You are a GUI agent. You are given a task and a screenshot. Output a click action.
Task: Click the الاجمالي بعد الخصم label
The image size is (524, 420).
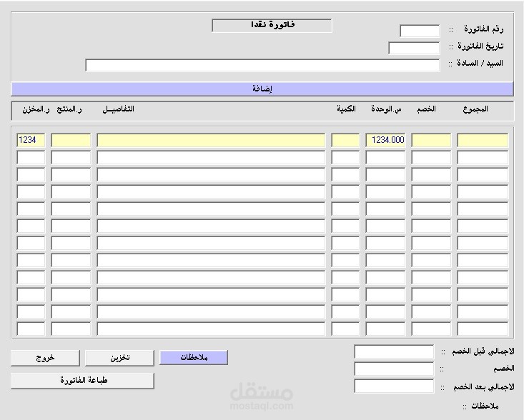(483, 387)
